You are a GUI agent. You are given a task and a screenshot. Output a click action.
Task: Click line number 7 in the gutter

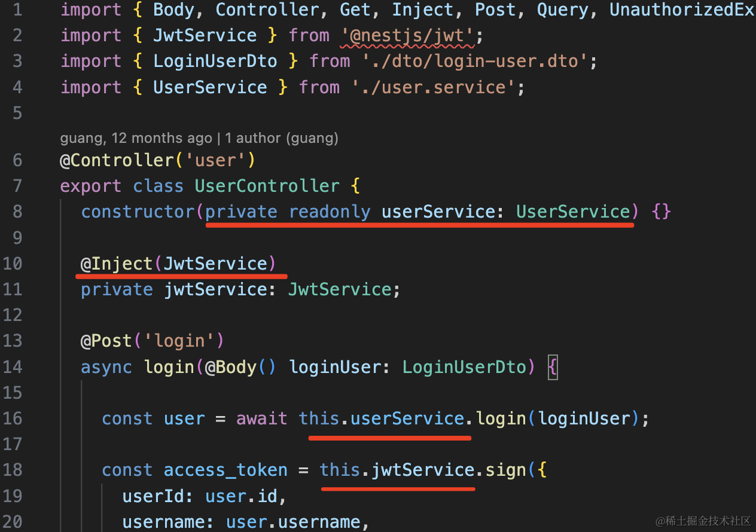click(x=17, y=186)
